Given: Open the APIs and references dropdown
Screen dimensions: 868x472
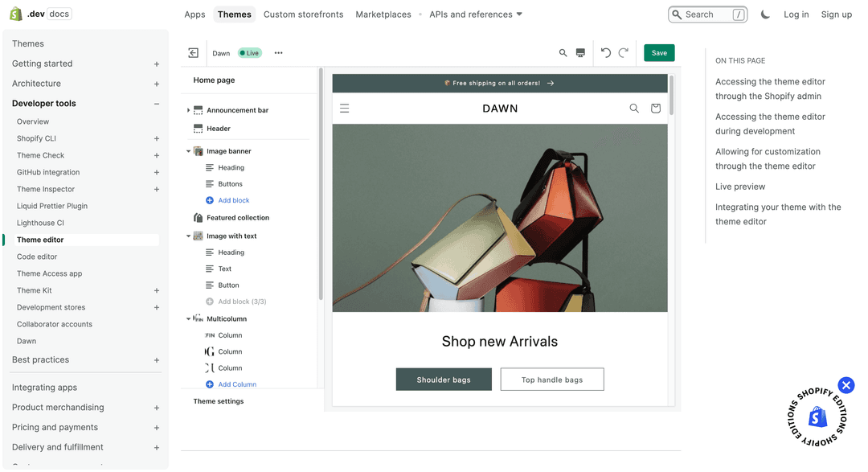Looking at the screenshot, I should pos(476,14).
